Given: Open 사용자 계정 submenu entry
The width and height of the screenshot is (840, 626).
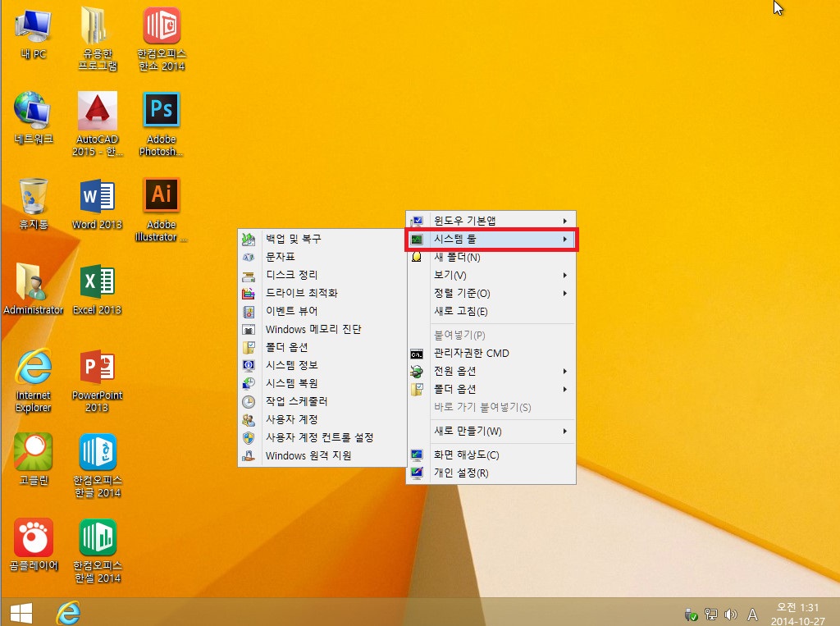Looking at the screenshot, I should (x=322, y=419).
